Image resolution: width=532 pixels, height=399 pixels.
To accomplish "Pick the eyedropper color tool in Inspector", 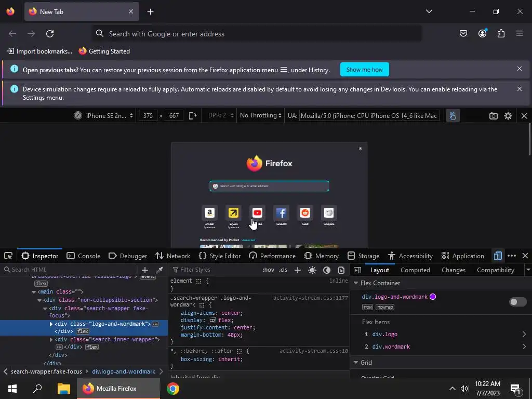I will (159, 270).
